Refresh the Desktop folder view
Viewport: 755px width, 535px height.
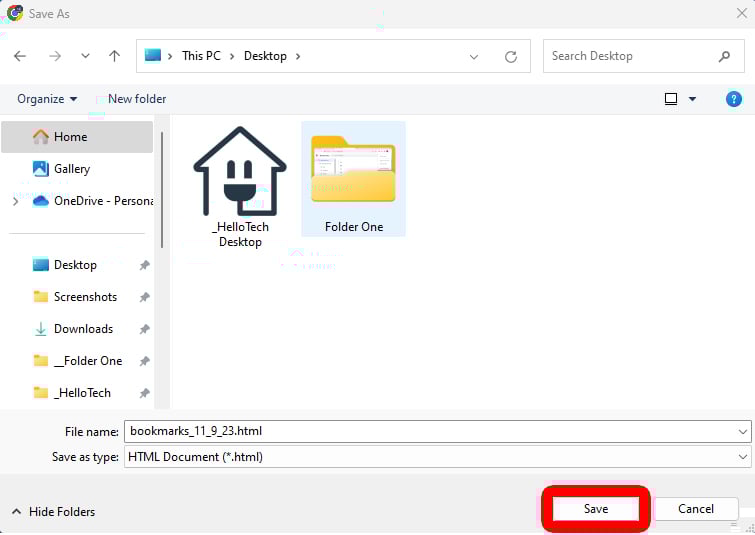coord(511,56)
